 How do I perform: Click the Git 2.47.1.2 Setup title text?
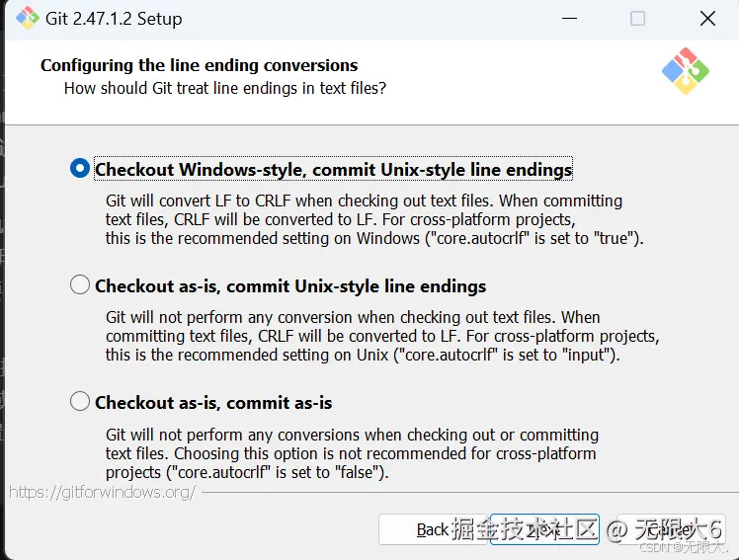[x=114, y=19]
